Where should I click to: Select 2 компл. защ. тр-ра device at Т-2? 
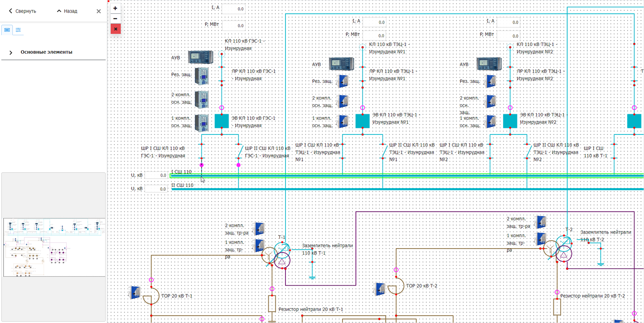(541, 222)
